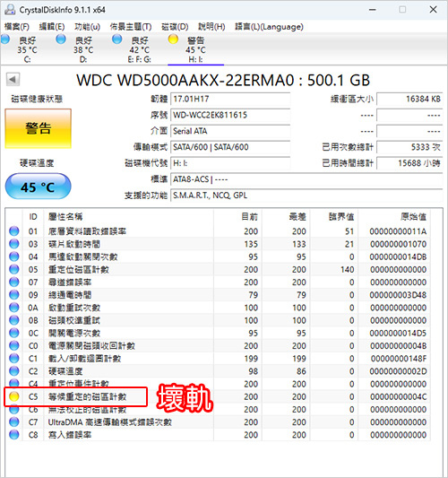Select the H: I: warning drive tab

click(195, 48)
